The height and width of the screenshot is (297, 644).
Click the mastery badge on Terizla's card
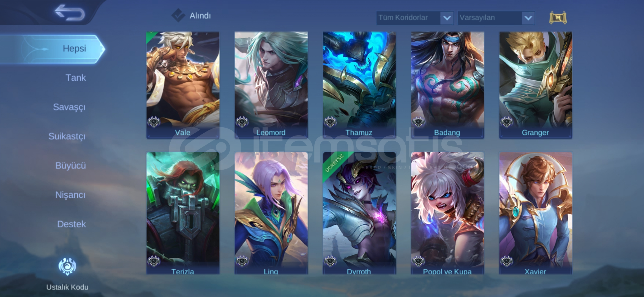pos(154,261)
